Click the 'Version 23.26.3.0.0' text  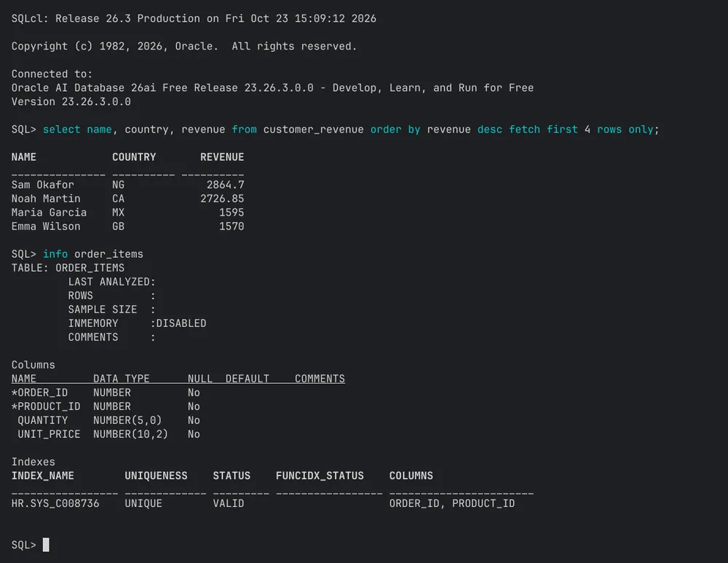click(71, 102)
